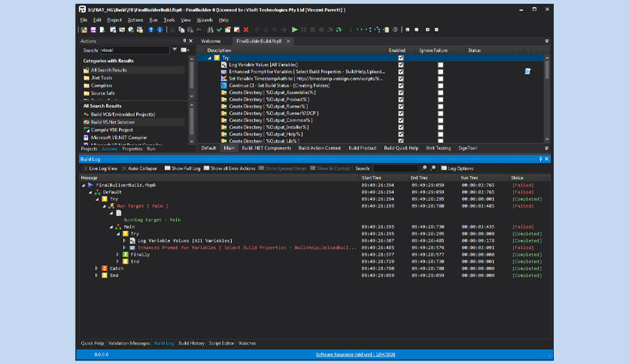Click the Pause icon in the toolbar
This screenshot has width=629, height=364.
pyautogui.click(x=304, y=29)
